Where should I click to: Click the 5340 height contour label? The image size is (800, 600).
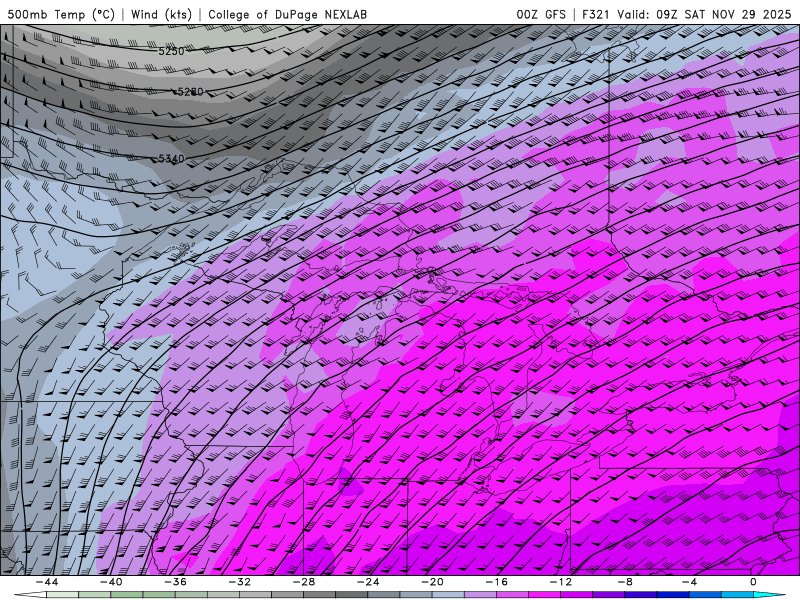tap(171, 159)
